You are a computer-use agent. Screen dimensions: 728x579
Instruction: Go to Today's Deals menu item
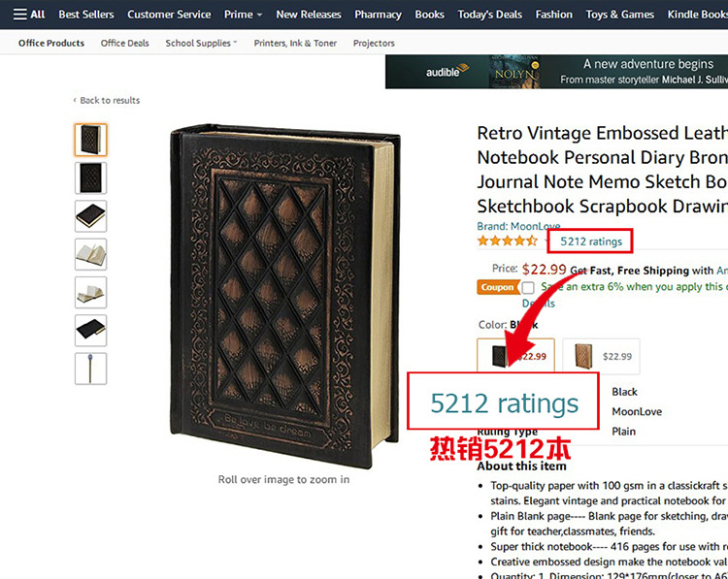point(489,15)
